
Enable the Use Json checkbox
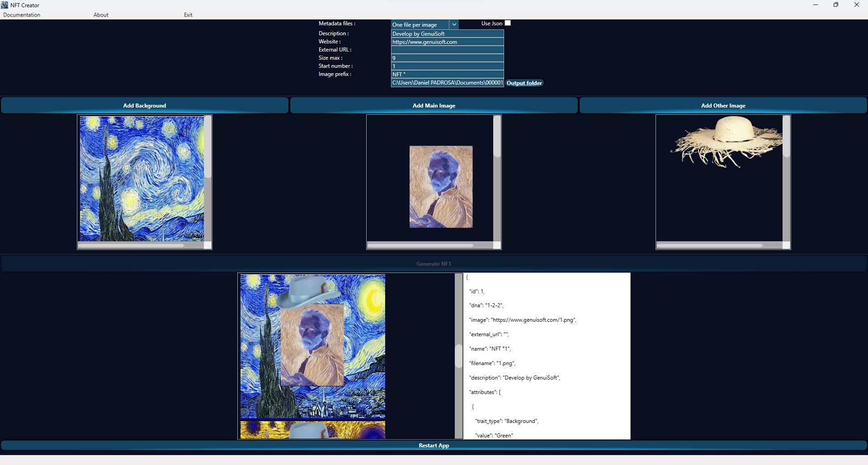tap(508, 23)
